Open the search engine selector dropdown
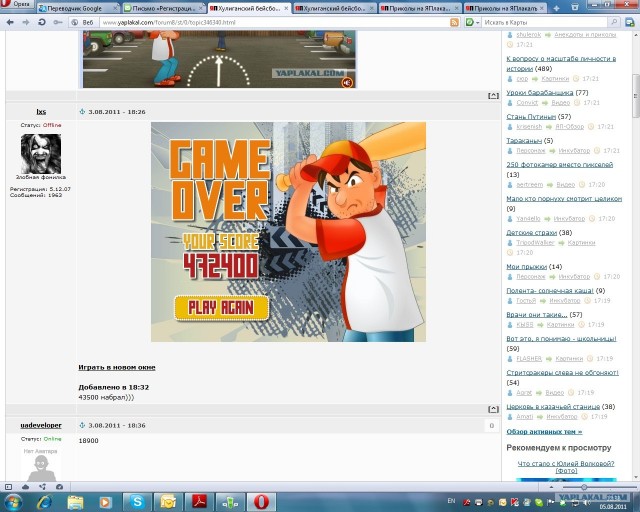 coord(473,22)
